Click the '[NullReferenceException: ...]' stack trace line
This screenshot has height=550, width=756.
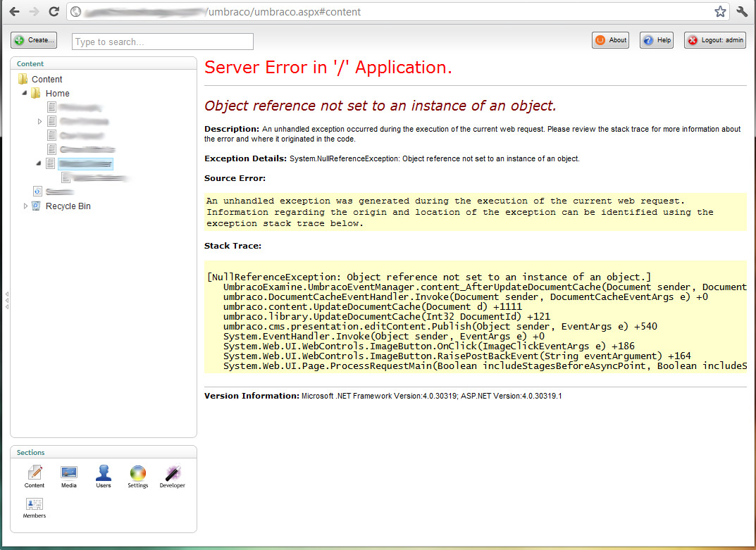tap(429, 277)
